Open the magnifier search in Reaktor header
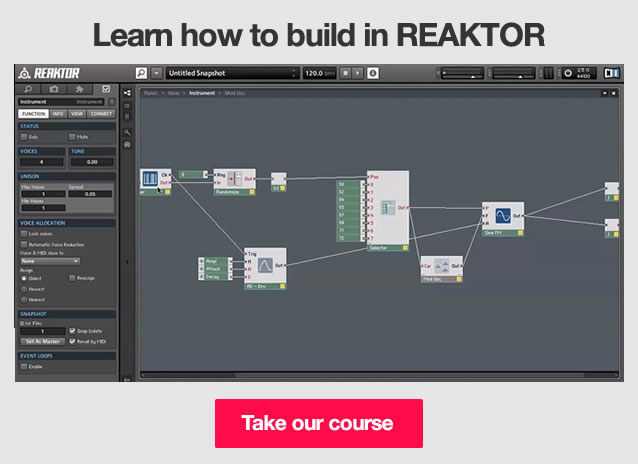This screenshot has width=638, height=464. tap(141, 73)
